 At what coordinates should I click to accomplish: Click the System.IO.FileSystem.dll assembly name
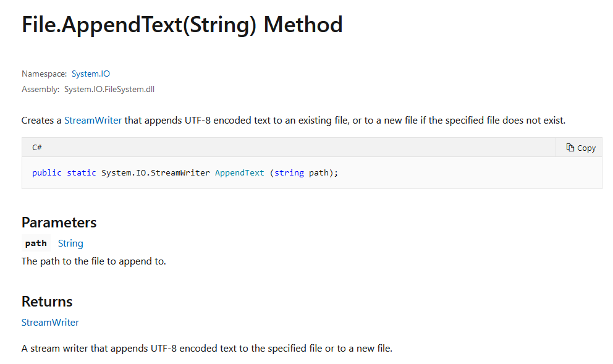pos(109,89)
